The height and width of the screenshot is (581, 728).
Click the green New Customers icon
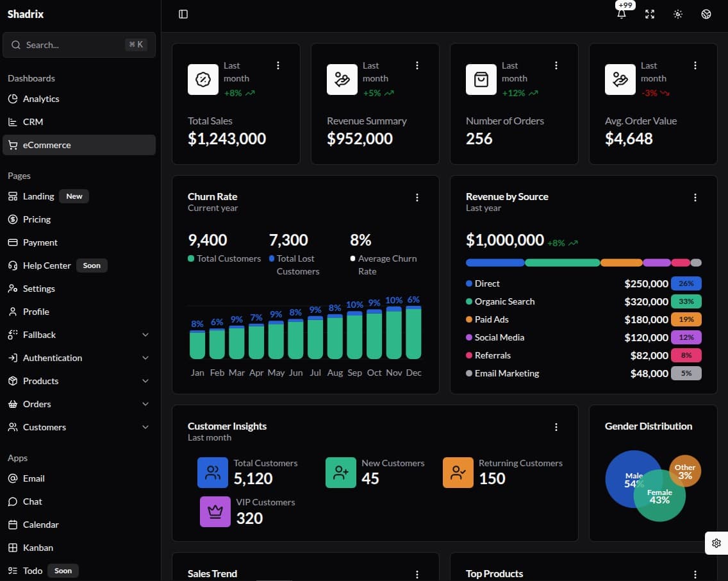(341, 473)
